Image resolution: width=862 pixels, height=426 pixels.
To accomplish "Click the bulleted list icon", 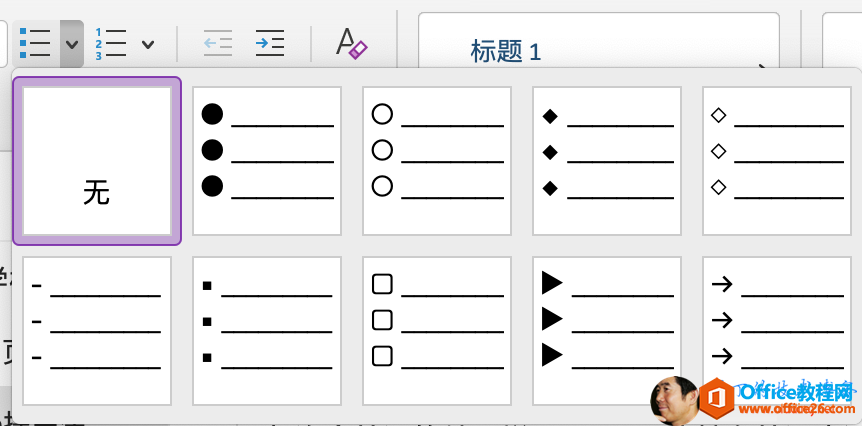I will [x=35, y=43].
